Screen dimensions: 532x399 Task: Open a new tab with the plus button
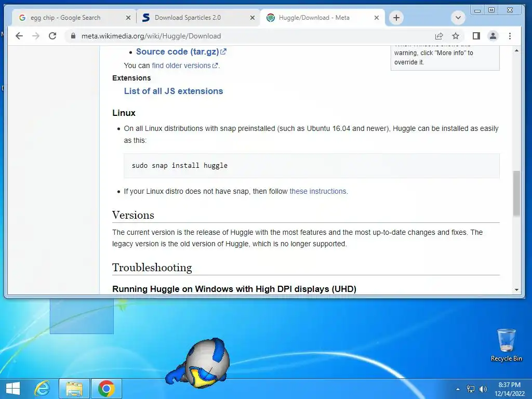coord(396,18)
